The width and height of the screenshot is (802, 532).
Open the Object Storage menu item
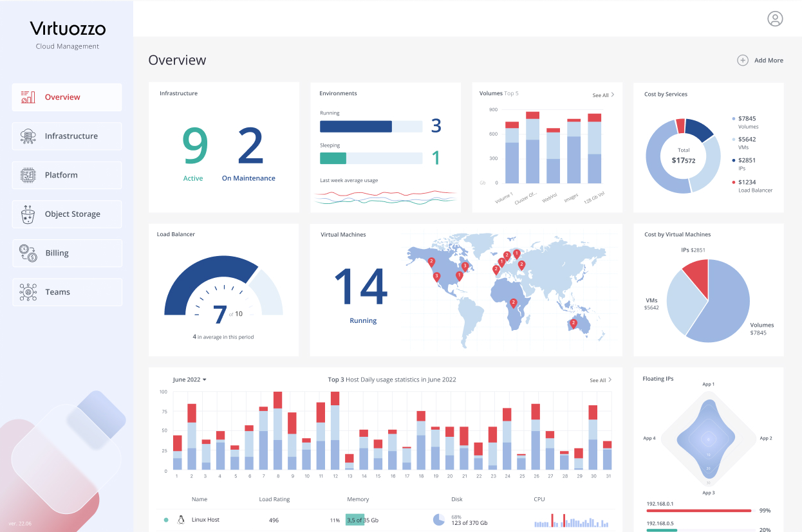pyautogui.click(x=72, y=214)
